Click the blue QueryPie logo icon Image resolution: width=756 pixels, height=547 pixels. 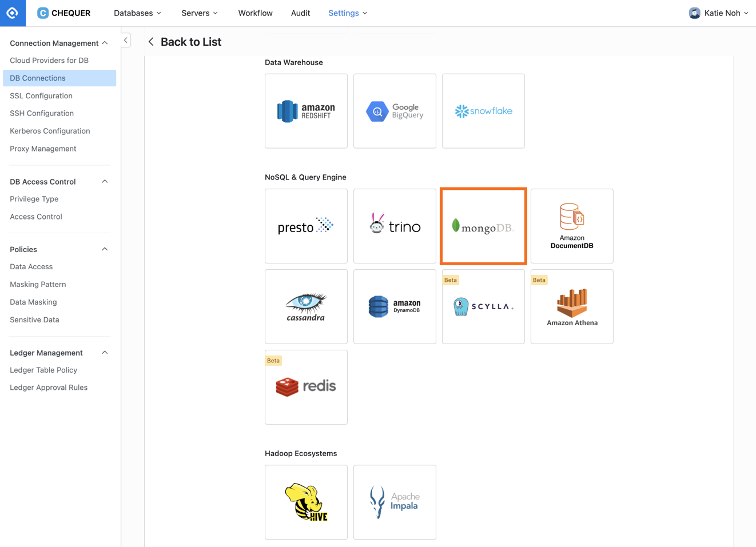click(x=13, y=13)
